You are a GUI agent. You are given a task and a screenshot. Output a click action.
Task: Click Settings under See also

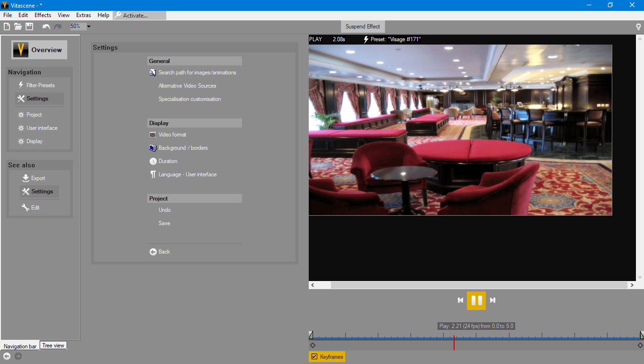click(x=39, y=191)
